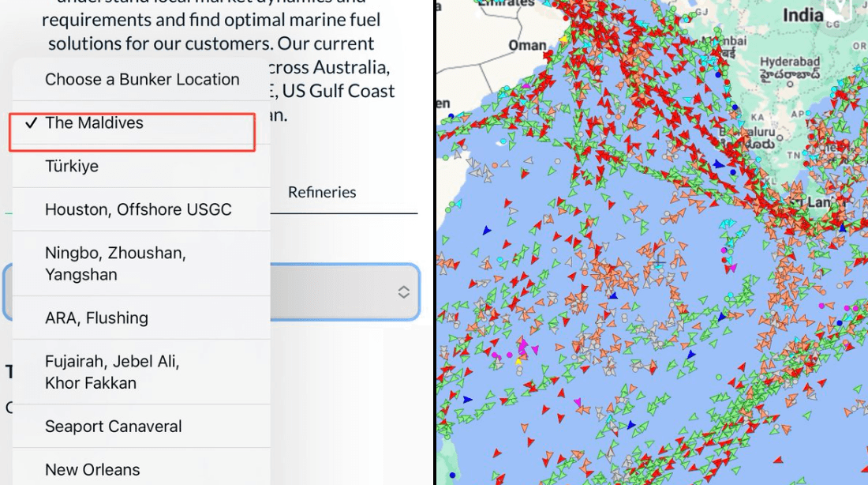
Task: Switch to the Refineries tab
Action: click(x=322, y=192)
